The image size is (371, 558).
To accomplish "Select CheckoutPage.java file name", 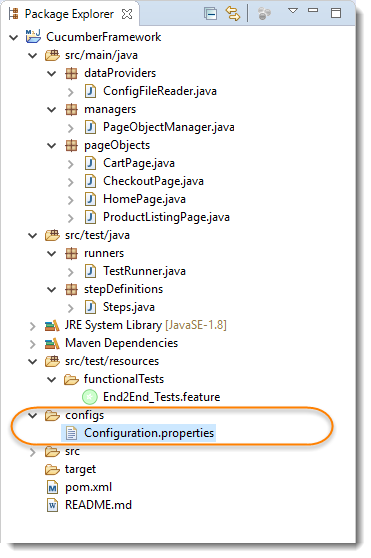I will coord(153,181).
